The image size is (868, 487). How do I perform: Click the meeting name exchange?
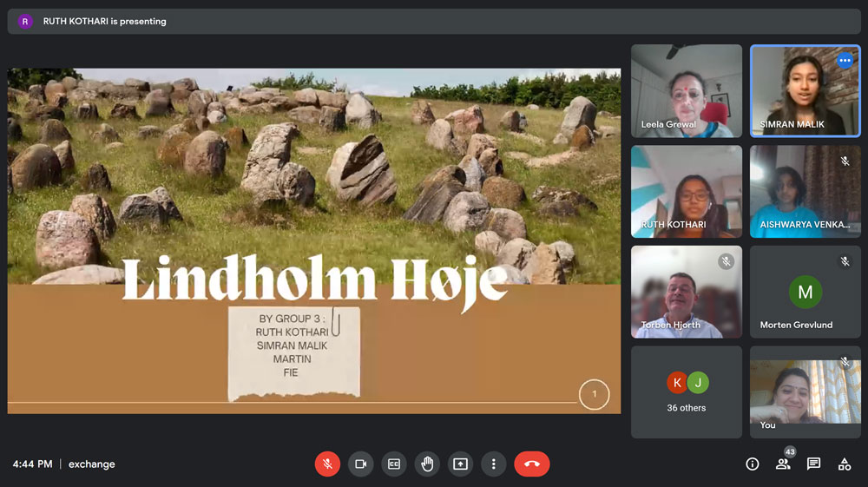pos(92,464)
